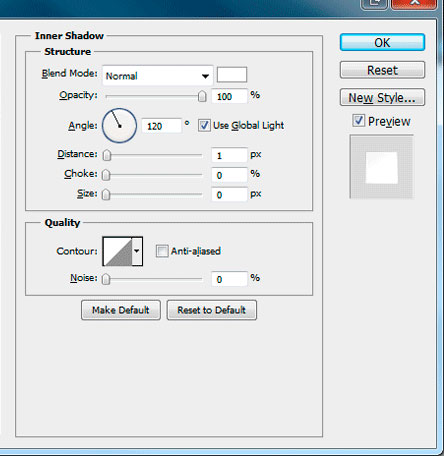Image resolution: width=444 pixels, height=456 pixels.
Task: Click the Size pixel value field
Action: click(229, 195)
